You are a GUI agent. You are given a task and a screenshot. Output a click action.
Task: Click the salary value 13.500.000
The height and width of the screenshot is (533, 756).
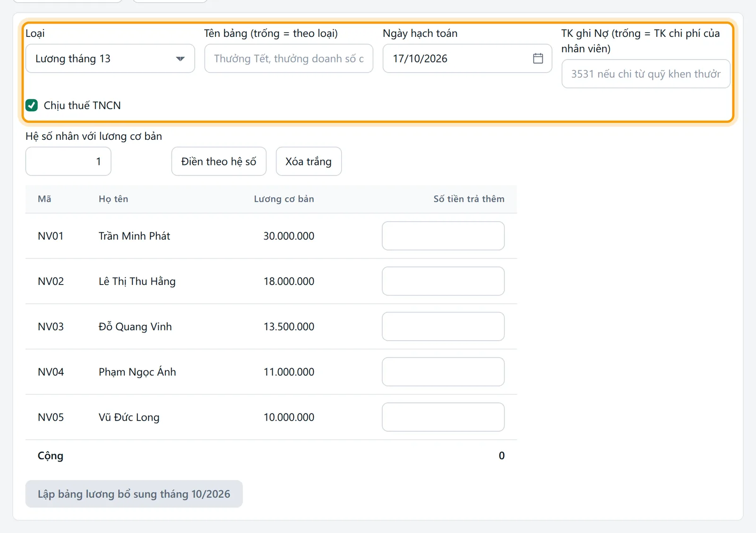pyautogui.click(x=289, y=327)
